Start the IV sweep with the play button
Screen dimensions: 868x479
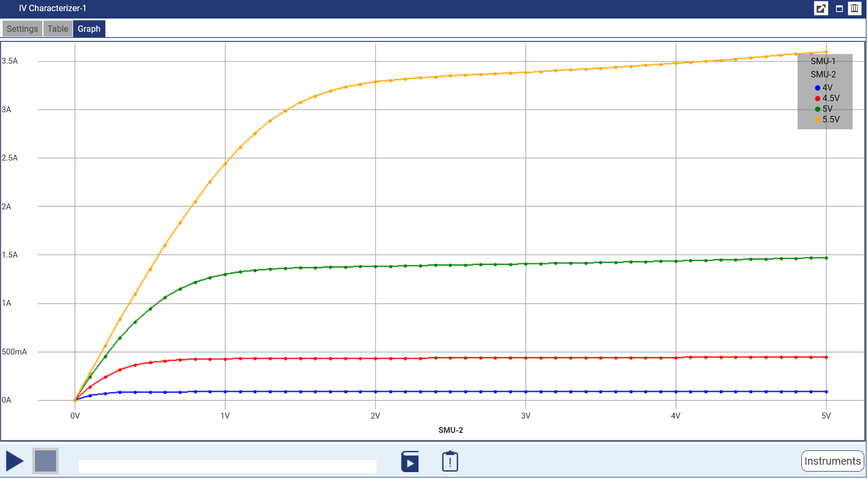click(15, 461)
